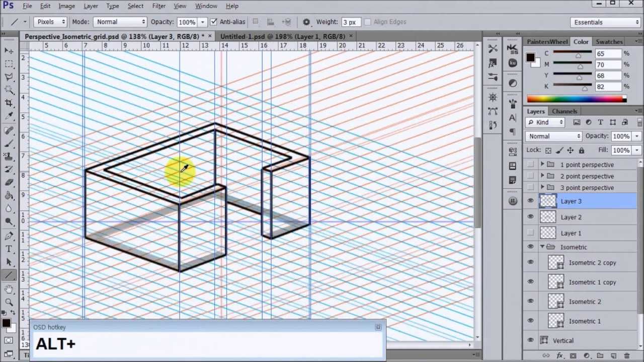
Task: Hide the Isometric 2 copy layer
Action: [530, 262]
